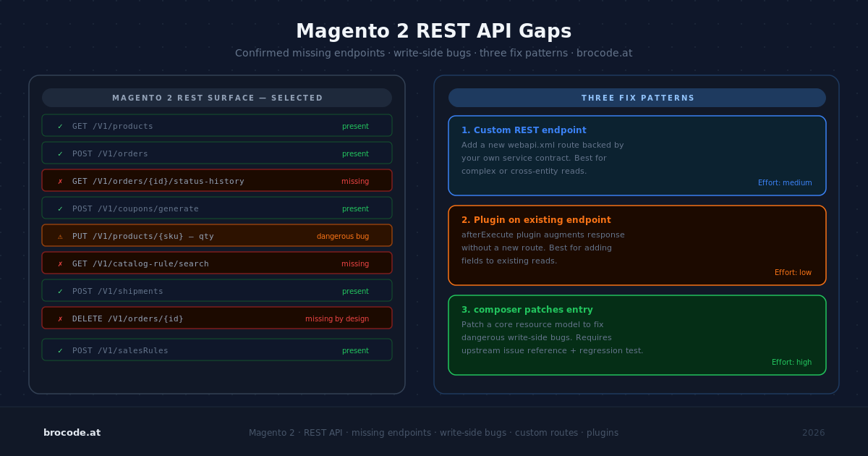Click the brocode.at link in footer

[72, 433]
